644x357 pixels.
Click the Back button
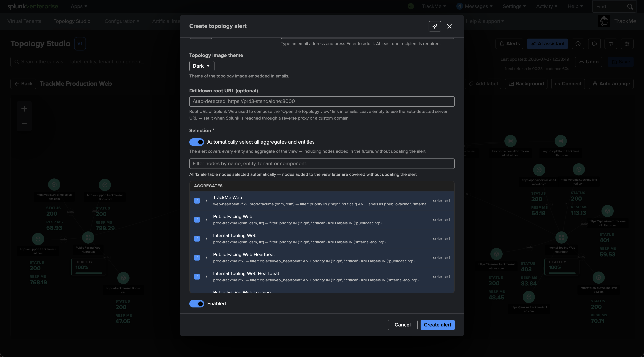click(23, 84)
